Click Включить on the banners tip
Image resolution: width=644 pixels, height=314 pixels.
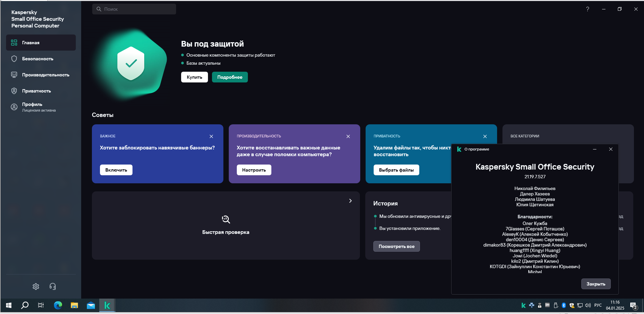[x=116, y=170]
